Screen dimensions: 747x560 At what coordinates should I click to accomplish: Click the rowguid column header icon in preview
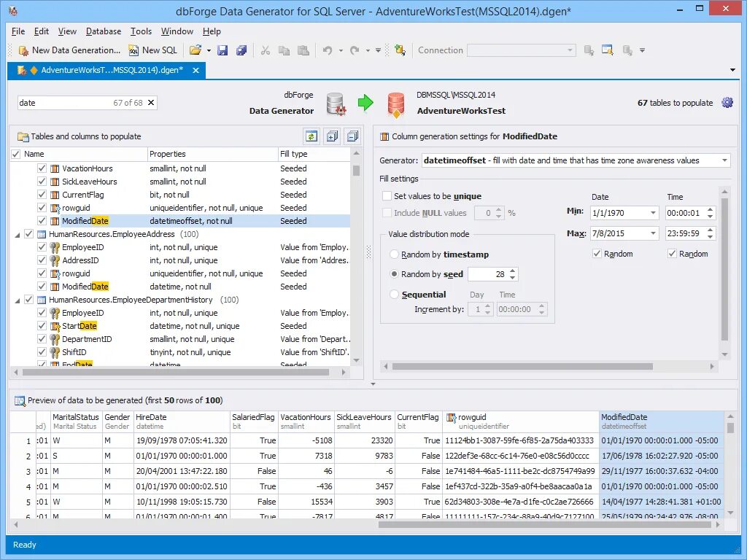pyautogui.click(x=451, y=418)
